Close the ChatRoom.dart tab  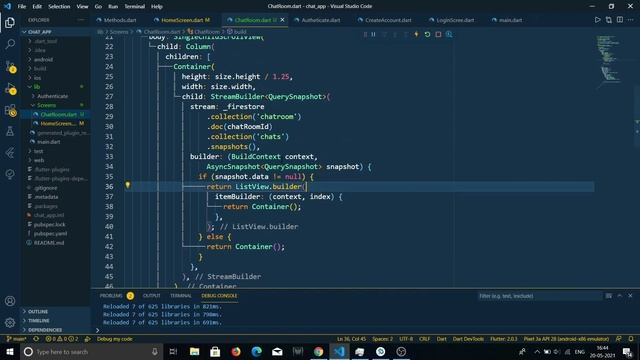282,20
